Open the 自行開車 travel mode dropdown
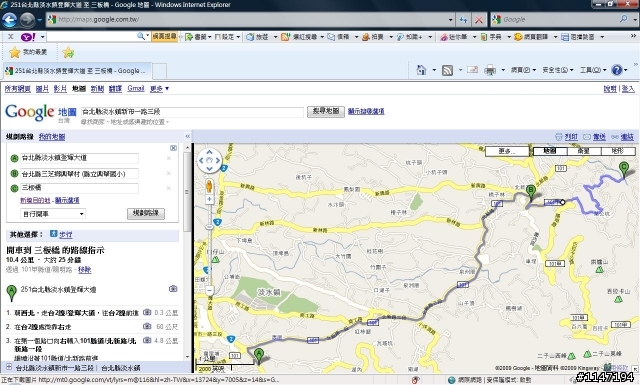The height and width of the screenshot is (385, 640). click(x=53, y=214)
